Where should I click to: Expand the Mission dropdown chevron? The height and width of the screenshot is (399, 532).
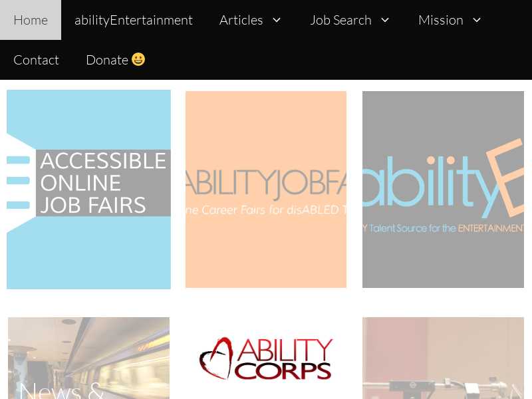(x=477, y=20)
